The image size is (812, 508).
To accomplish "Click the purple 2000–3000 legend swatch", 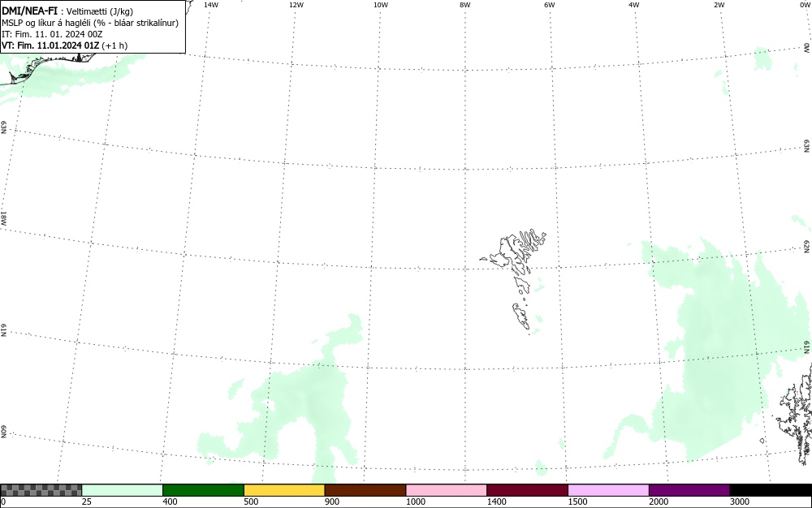I will [689, 490].
